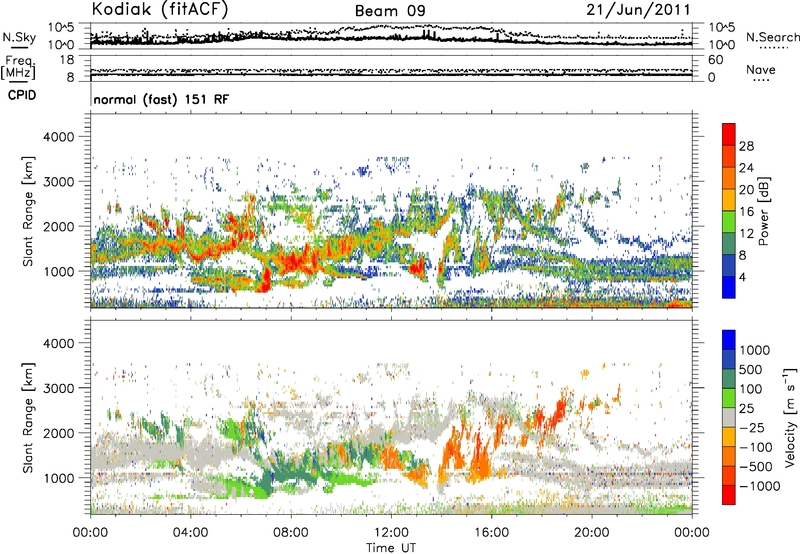Click the "12:00" time tick label
Viewport: 800px width, 554px height.
coord(391,533)
